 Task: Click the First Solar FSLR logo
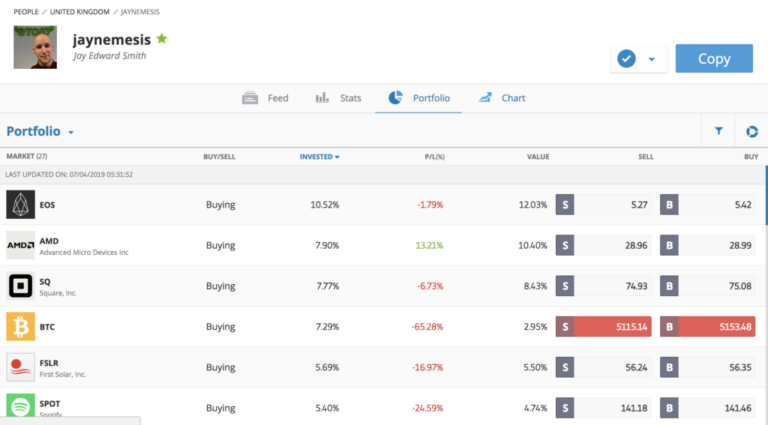click(x=21, y=367)
